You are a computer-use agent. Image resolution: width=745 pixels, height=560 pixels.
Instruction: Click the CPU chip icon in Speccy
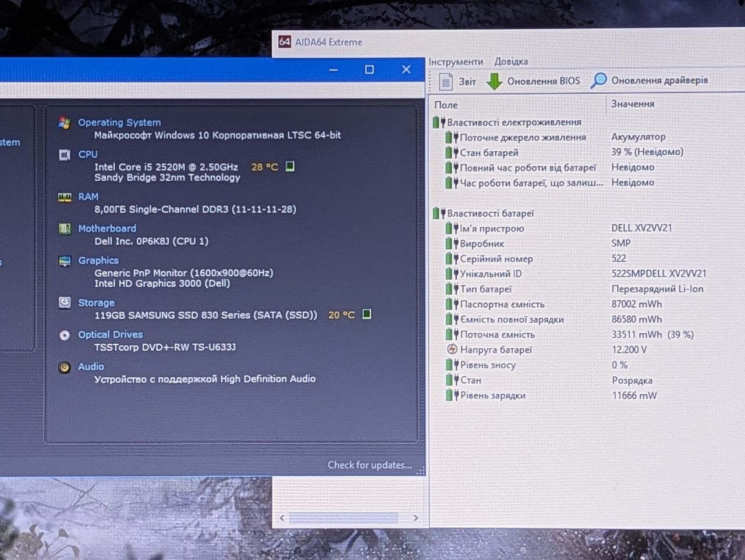click(x=65, y=155)
